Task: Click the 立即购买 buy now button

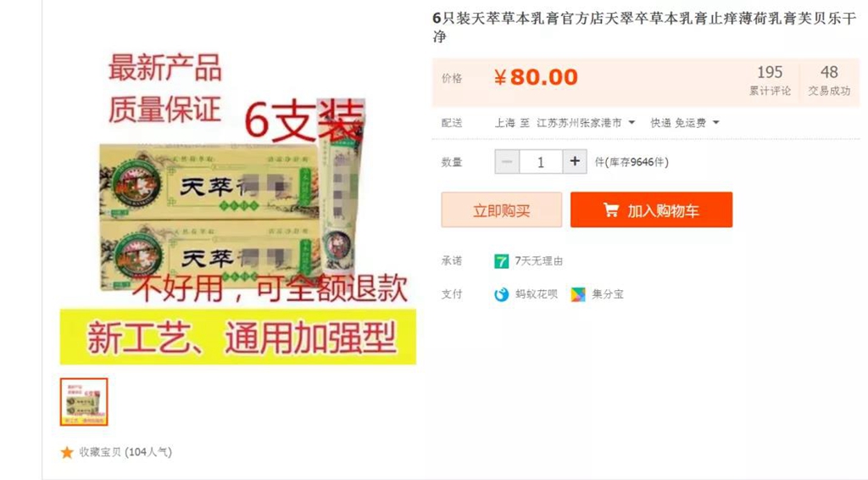Action: pyautogui.click(x=502, y=209)
